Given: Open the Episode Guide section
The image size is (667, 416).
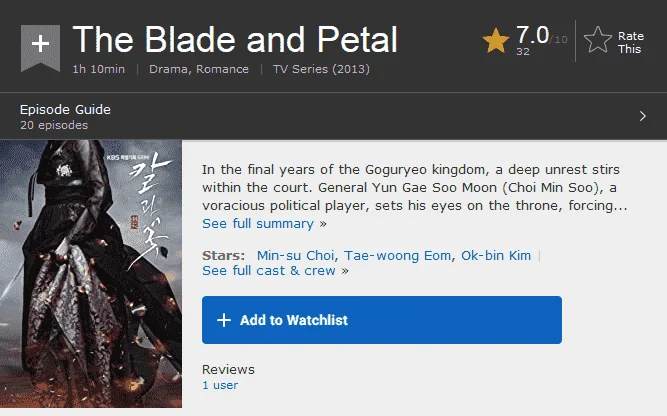Looking at the screenshot, I should coord(65,109).
